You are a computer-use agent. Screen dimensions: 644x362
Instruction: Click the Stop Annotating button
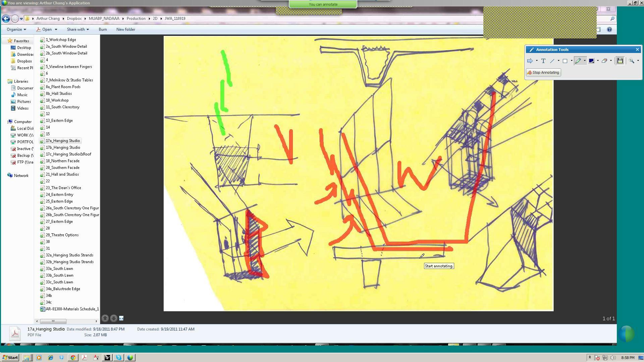tap(543, 72)
